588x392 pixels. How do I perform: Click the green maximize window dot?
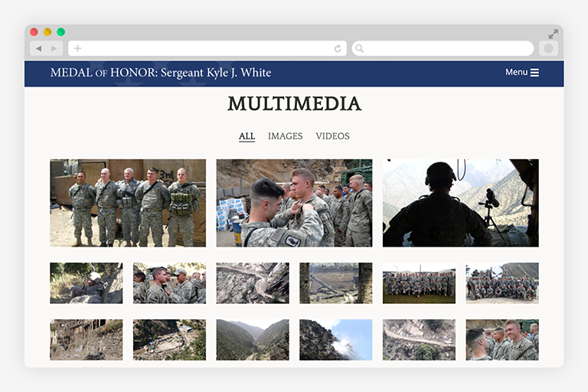60,32
